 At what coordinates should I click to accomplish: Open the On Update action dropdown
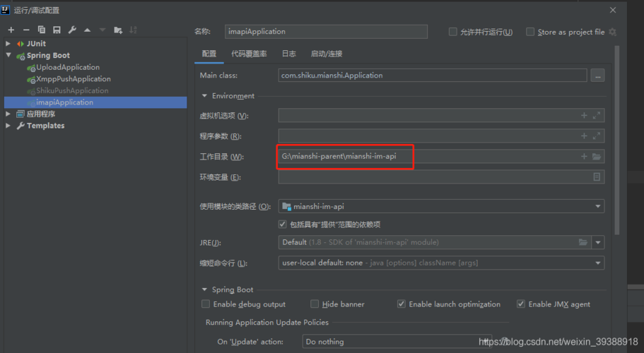[x=397, y=342]
